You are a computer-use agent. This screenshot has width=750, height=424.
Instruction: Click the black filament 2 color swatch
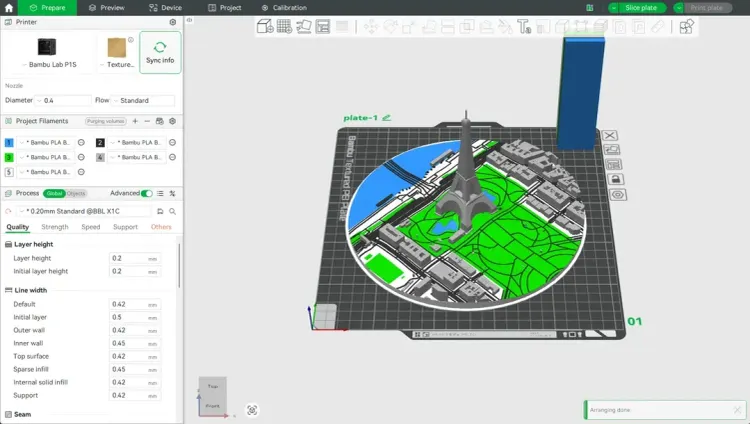tap(100, 142)
